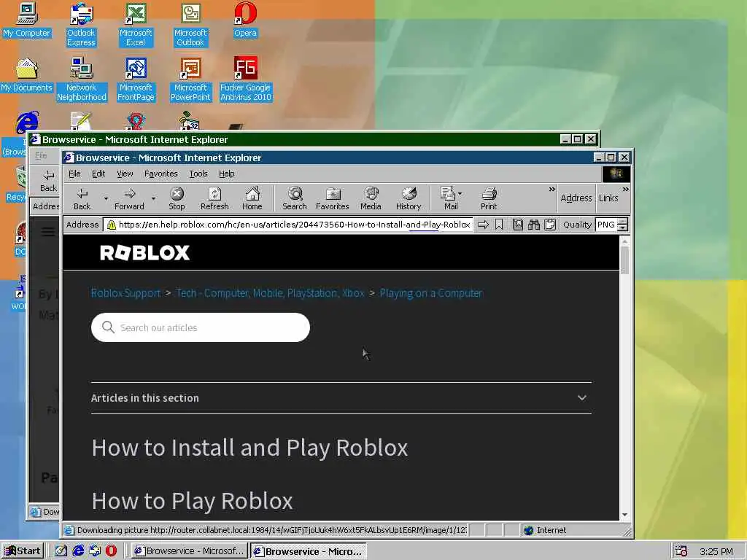
Task: Click the Search our articles field
Action: [201, 327]
